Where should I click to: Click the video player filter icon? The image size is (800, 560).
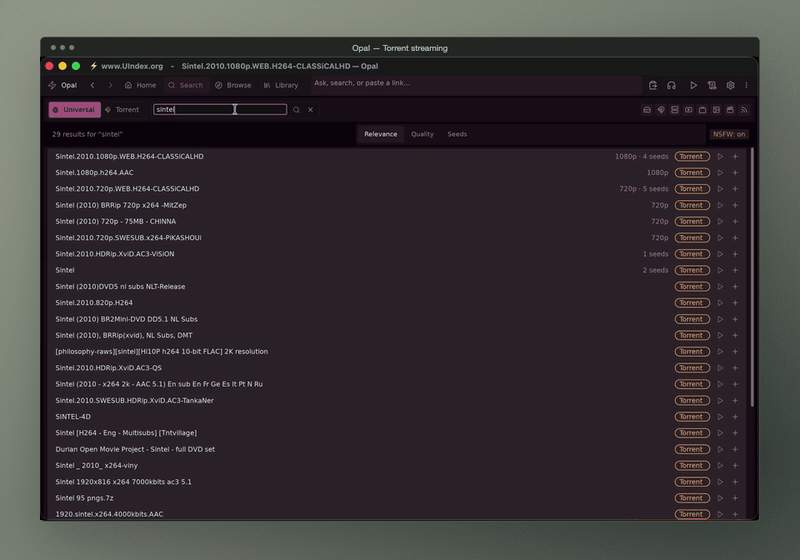tap(688, 110)
